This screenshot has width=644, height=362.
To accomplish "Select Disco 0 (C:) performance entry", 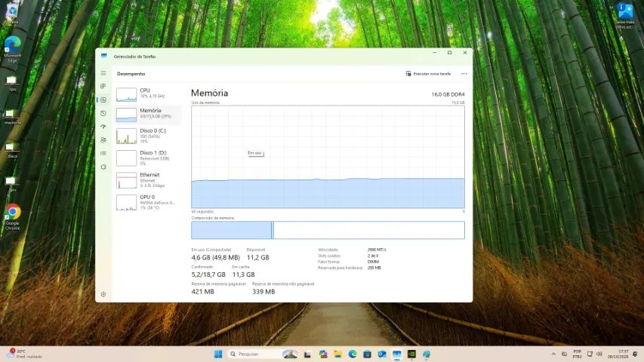I will pos(148,136).
